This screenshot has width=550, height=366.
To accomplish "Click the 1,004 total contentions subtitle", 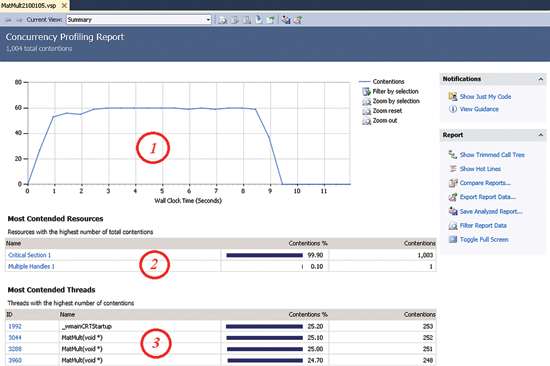I will (x=39, y=48).
